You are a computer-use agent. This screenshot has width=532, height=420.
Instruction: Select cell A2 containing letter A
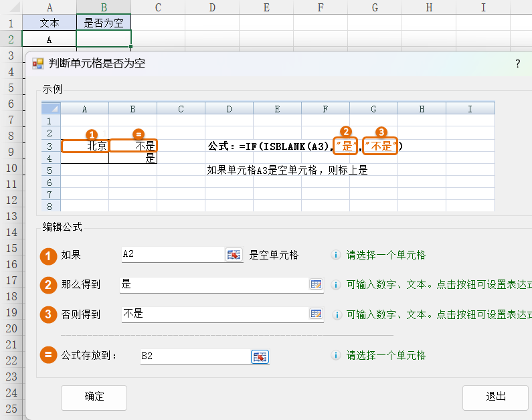coord(50,39)
